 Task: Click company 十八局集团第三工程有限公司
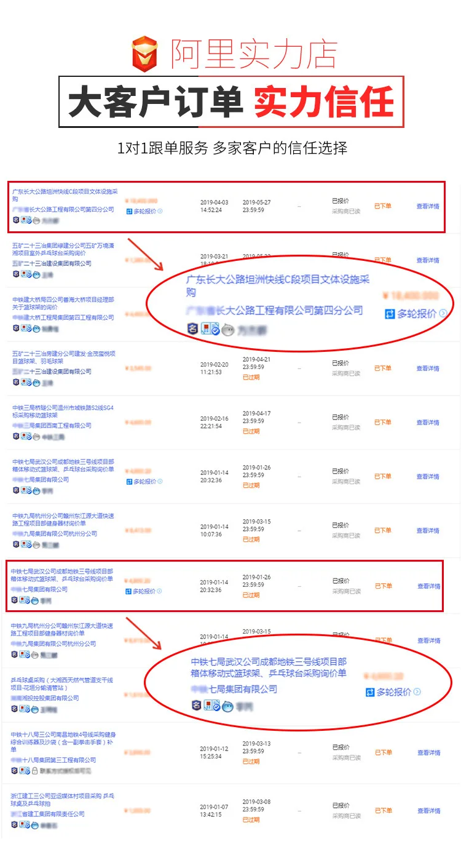pyautogui.click(x=60, y=760)
